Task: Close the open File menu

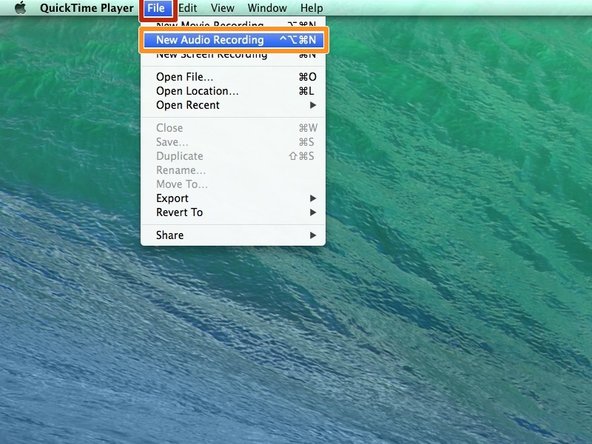Action: (x=156, y=8)
